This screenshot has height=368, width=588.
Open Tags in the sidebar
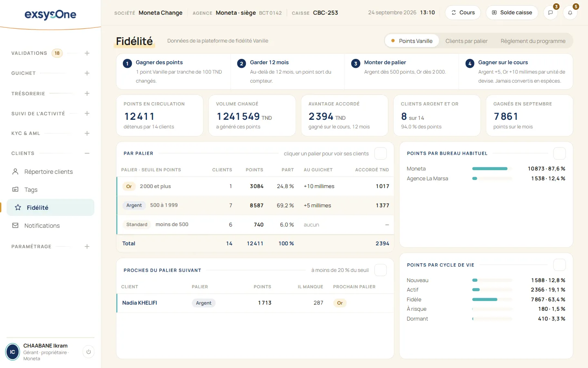[x=50, y=190]
